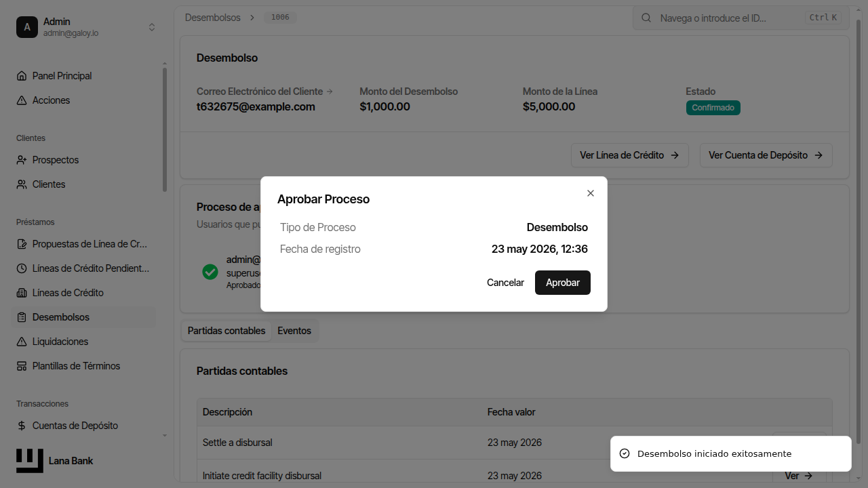Screen dimensions: 868x488
Task: Click the Fecha valor column header
Action: click(511, 412)
